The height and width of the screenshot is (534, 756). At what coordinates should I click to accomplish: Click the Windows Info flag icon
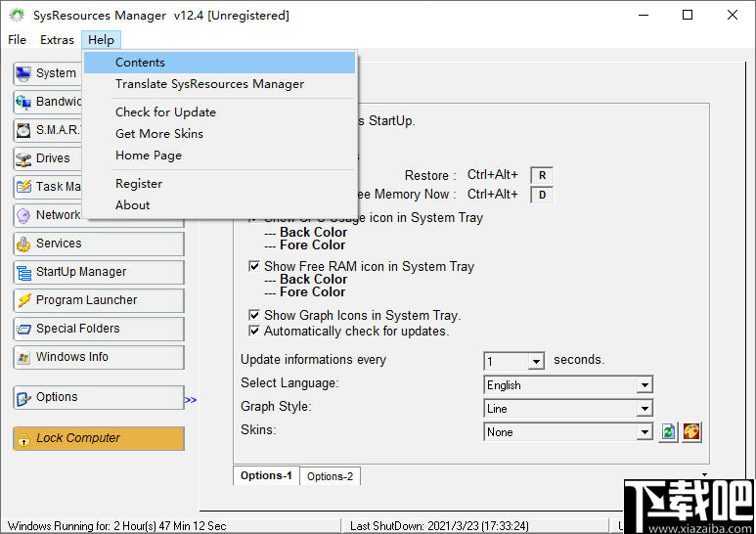[x=23, y=358]
